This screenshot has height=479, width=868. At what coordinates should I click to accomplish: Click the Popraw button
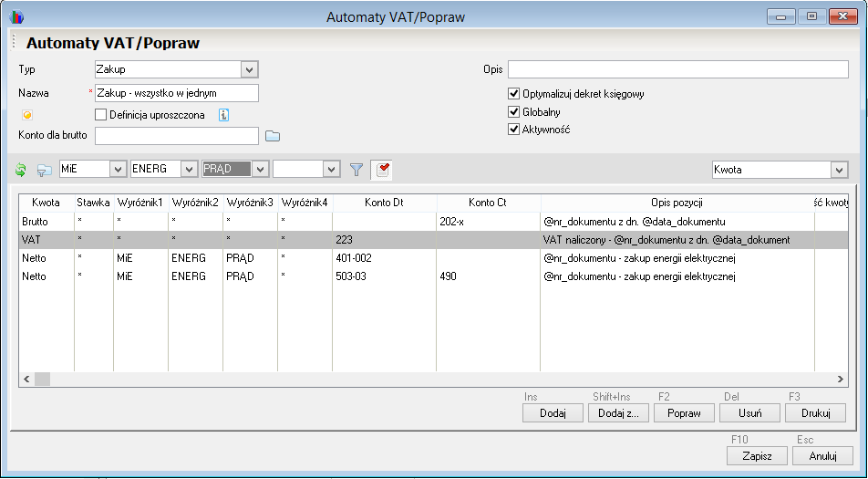[x=684, y=412]
